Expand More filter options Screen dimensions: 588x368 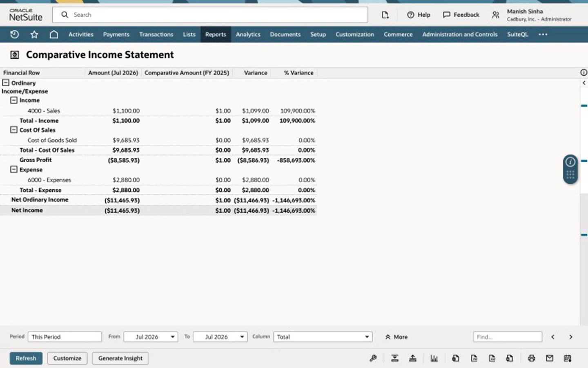pyautogui.click(x=396, y=337)
